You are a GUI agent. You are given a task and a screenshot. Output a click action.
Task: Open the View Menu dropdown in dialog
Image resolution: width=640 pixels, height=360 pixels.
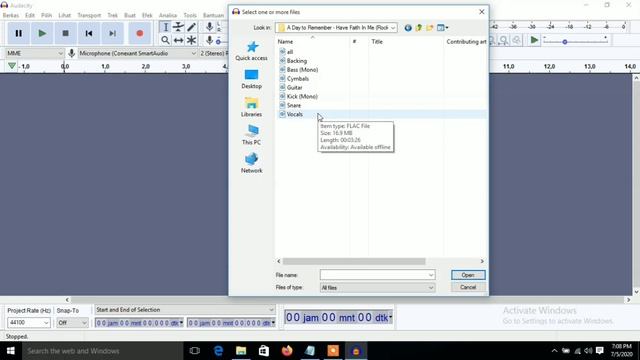tap(442, 28)
